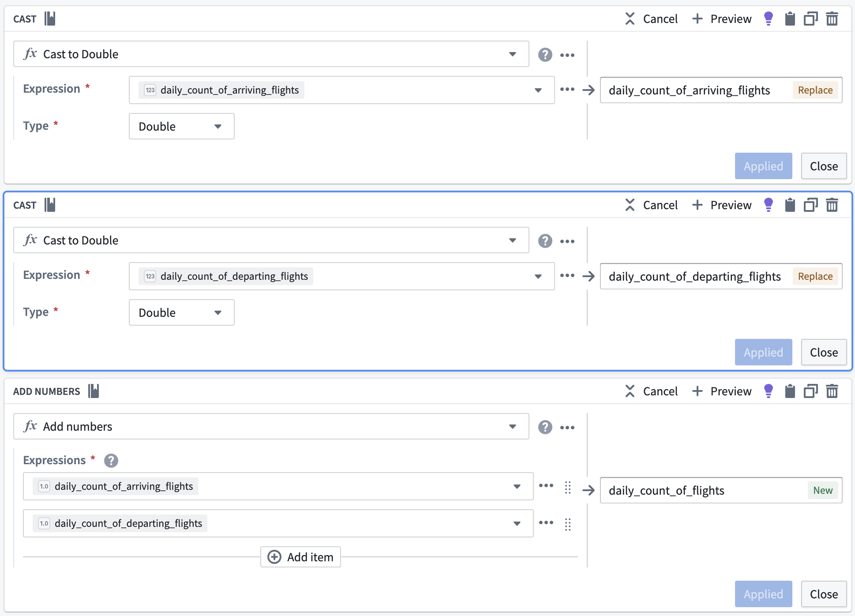Close the first Cast transform panel
Image resolution: width=855 pixels, height=616 pixels.
click(824, 166)
